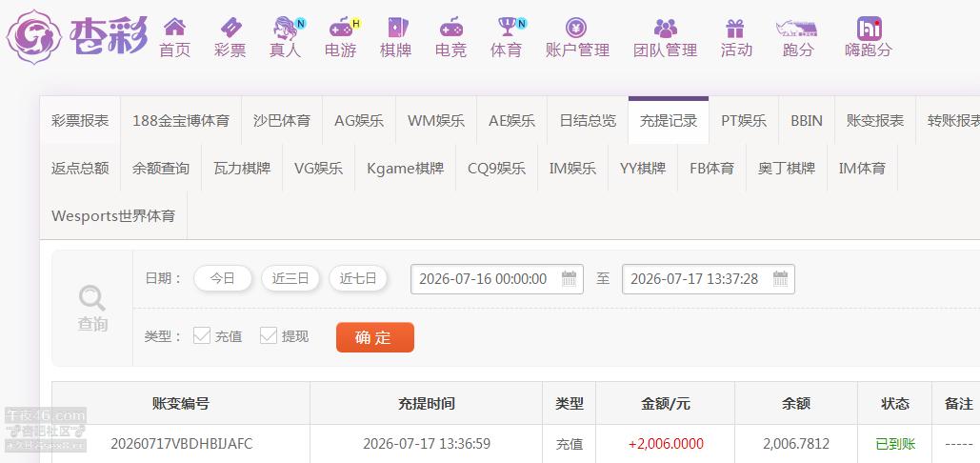Click the time cell 2026-07-17 13:36:59
The height and width of the screenshot is (463, 980).
(427, 444)
